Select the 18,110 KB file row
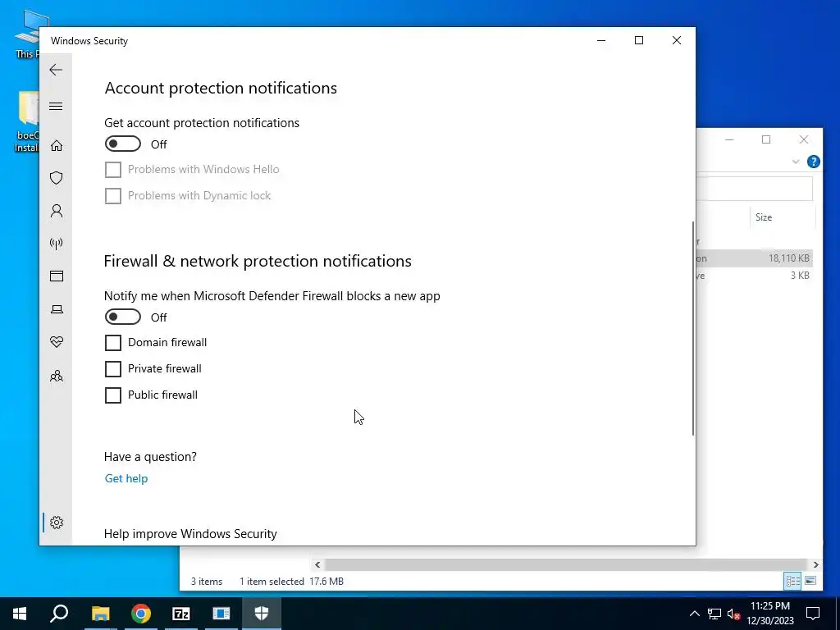This screenshot has width=840, height=630. (x=755, y=258)
